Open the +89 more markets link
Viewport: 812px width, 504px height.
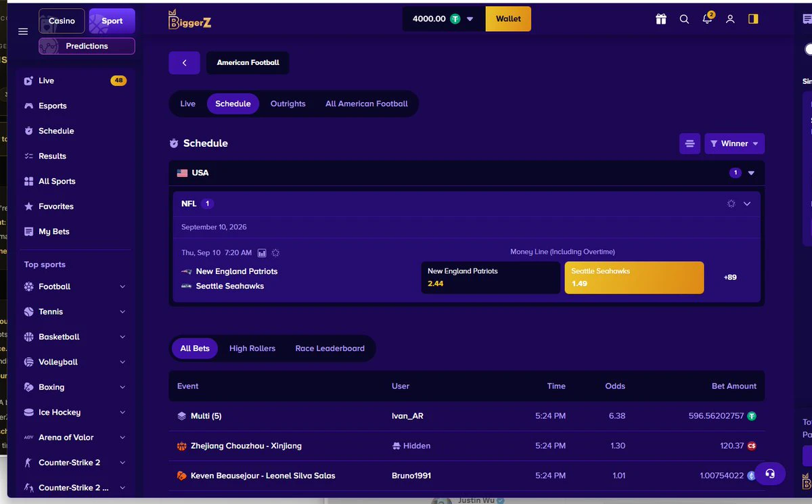730,277
